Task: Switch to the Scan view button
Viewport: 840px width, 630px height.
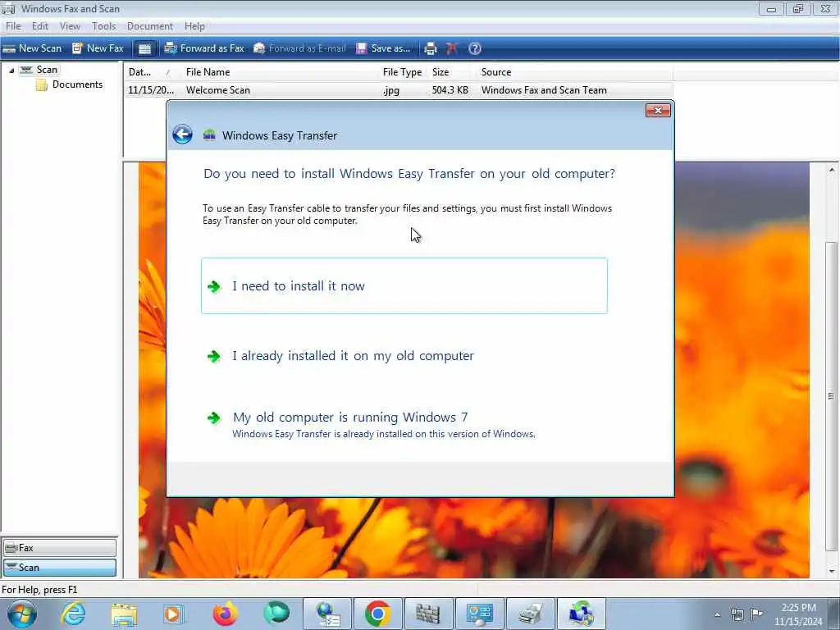Action: 59,568
